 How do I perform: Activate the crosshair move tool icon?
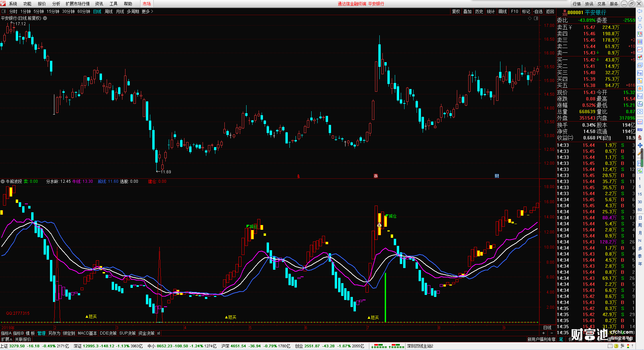(640, 145)
